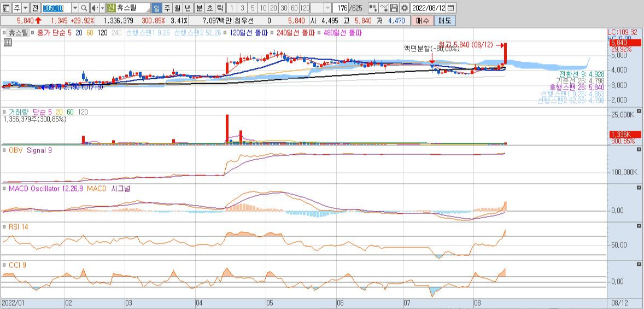Click the 매도 sell button

[x=444, y=21]
